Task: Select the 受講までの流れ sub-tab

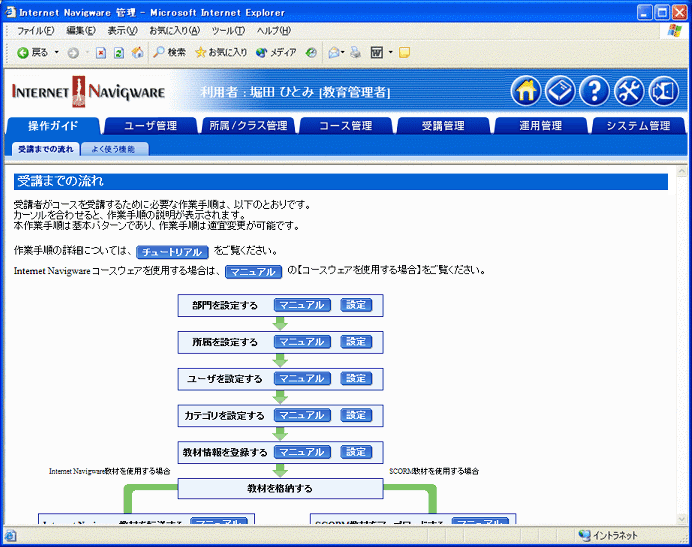Action: [x=45, y=149]
